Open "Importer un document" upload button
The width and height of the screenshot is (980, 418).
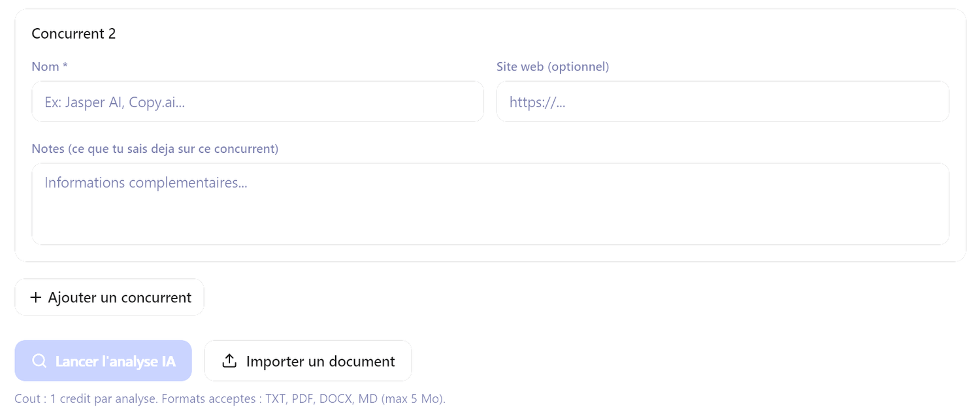click(x=308, y=361)
